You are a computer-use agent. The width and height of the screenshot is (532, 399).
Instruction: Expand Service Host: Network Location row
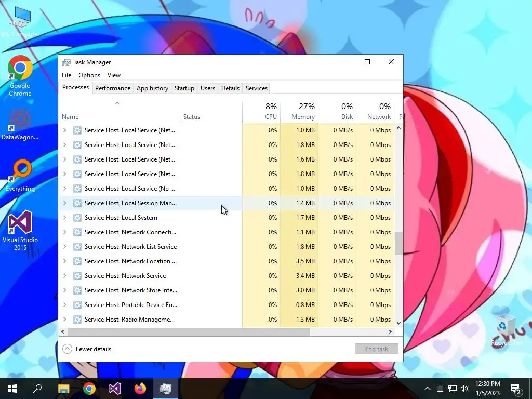pos(65,261)
